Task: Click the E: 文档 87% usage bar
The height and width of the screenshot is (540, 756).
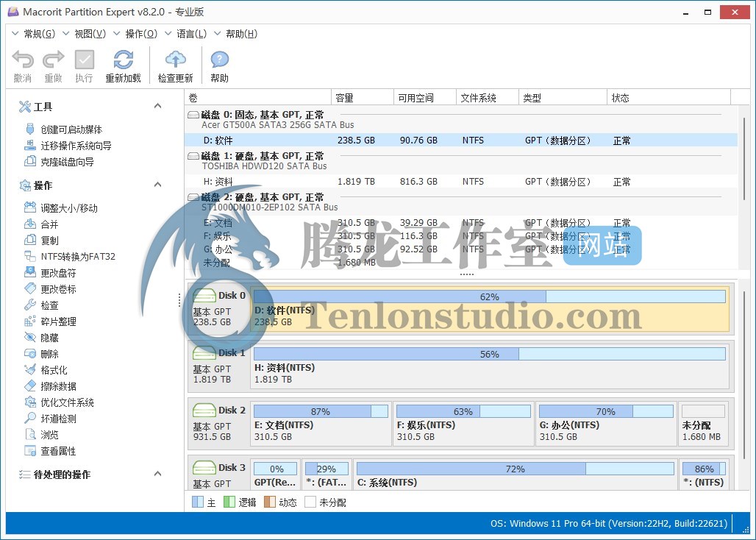Action: click(x=320, y=411)
